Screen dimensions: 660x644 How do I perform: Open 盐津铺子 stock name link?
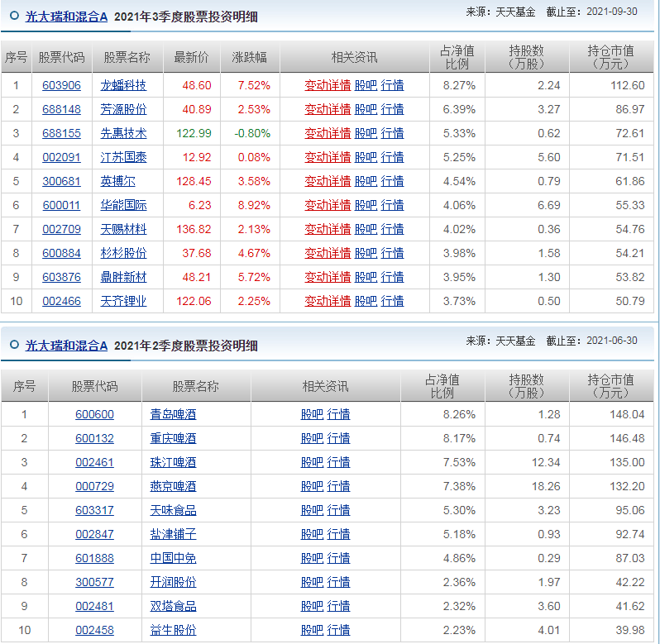174,534
